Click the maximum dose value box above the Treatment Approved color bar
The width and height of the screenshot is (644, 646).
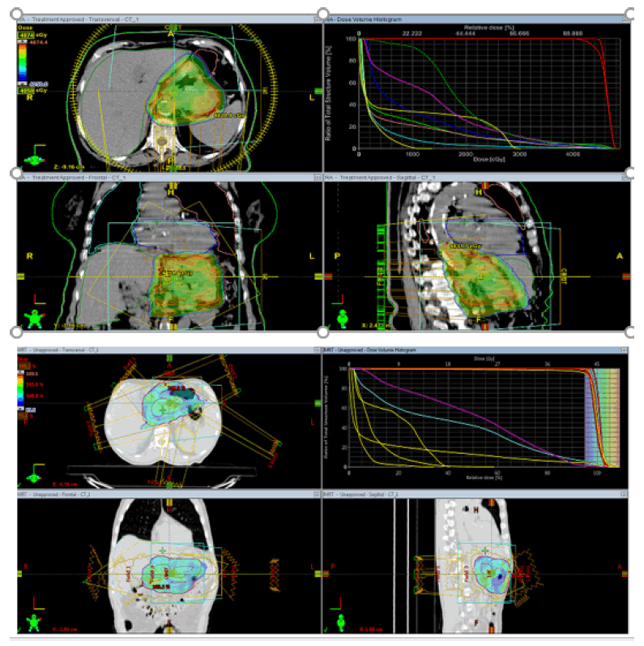[x=26, y=36]
